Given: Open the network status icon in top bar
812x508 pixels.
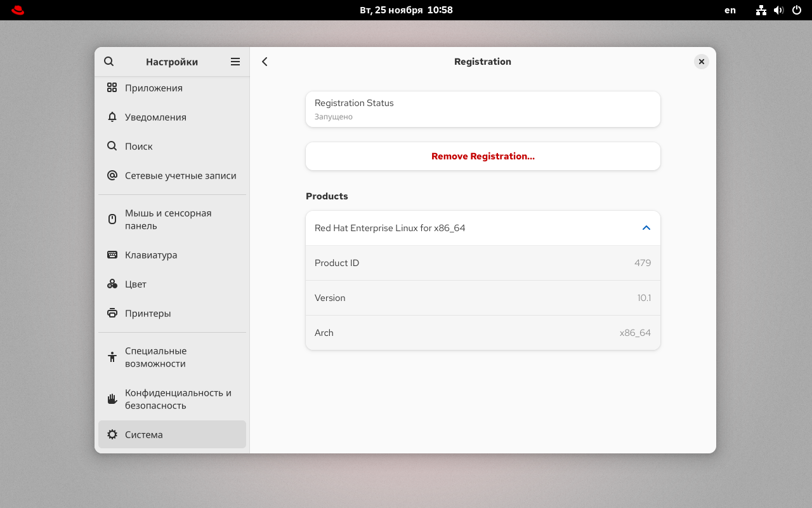Looking at the screenshot, I should point(761,10).
